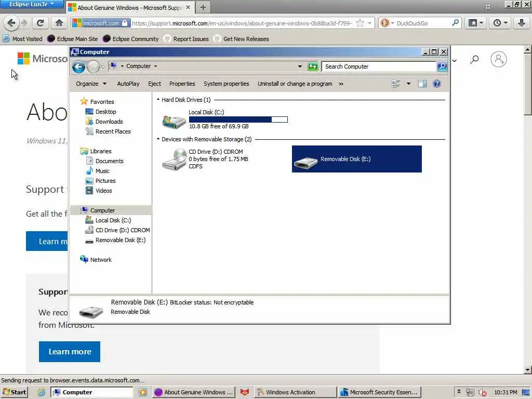The height and width of the screenshot is (399, 532).
Task: Click the lower Learn more button
Action: 70,352
